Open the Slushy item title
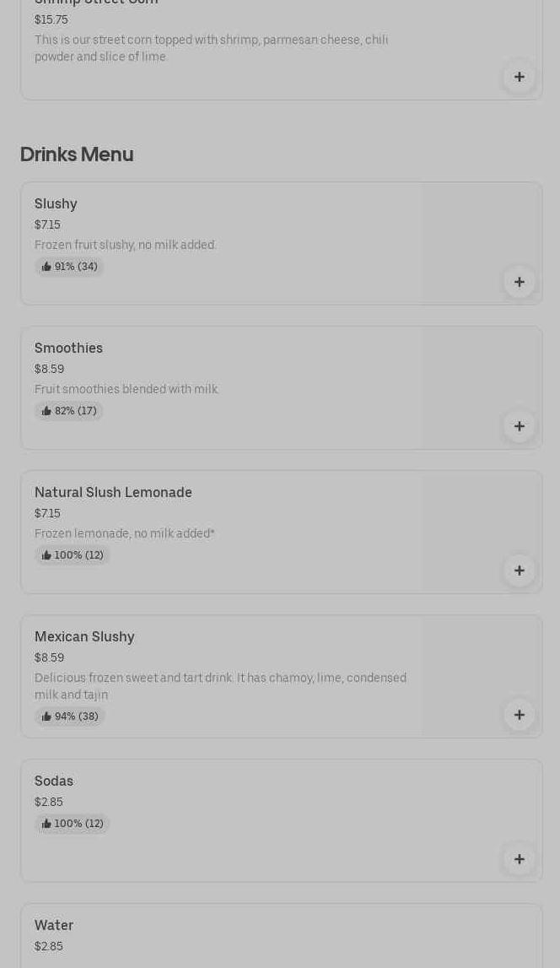 click(56, 203)
